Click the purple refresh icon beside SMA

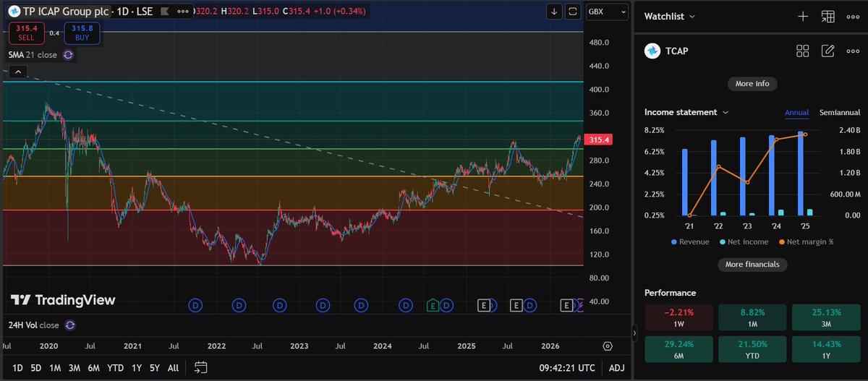point(68,54)
